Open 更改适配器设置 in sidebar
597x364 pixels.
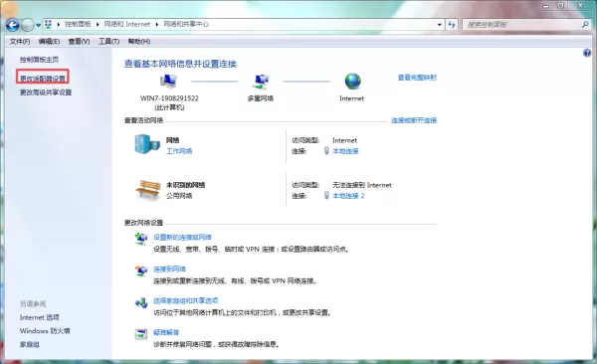pyautogui.click(x=43, y=79)
